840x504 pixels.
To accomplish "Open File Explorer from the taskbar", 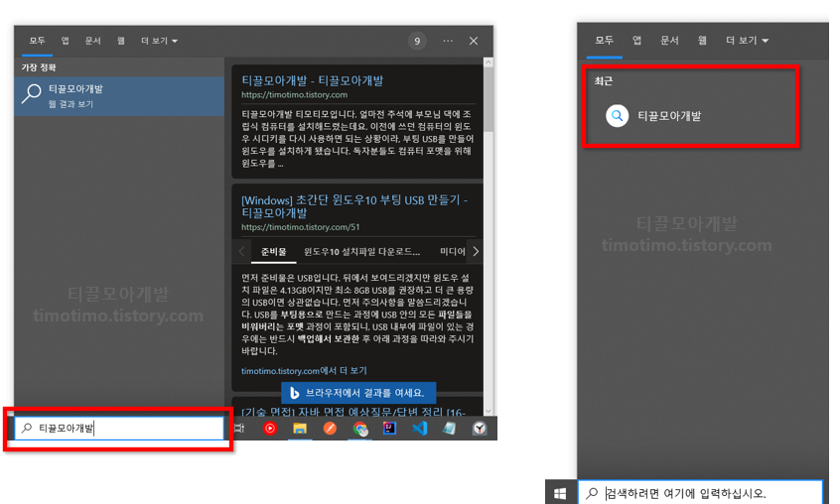I will click(x=300, y=428).
